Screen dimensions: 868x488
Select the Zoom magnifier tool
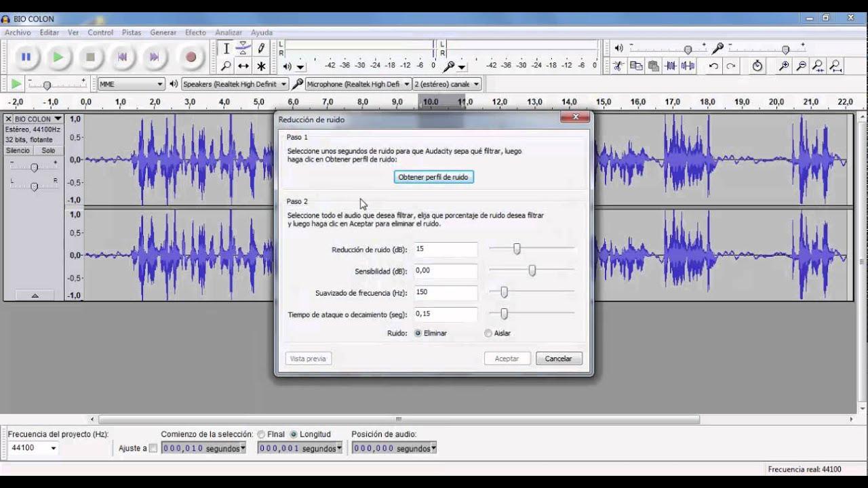tap(226, 66)
